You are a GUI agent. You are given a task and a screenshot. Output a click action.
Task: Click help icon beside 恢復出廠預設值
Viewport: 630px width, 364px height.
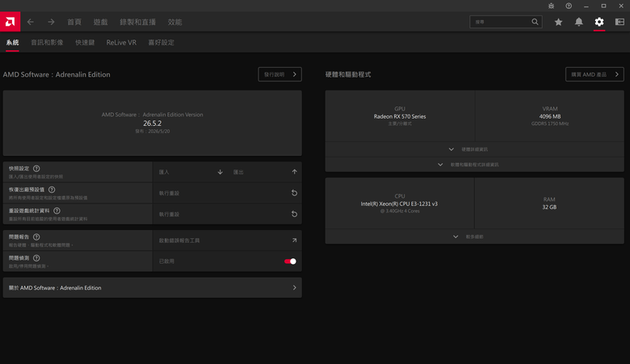point(52,190)
